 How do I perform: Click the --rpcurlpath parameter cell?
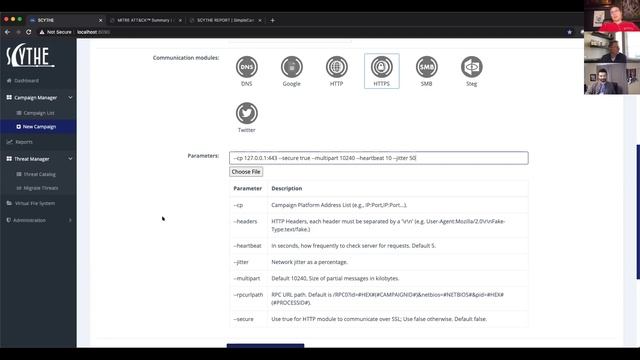(x=248, y=298)
